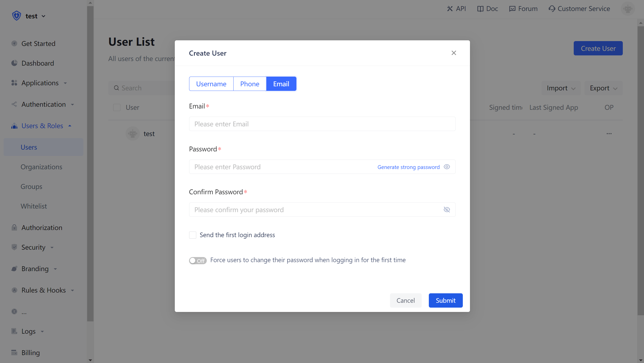This screenshot has height=363, width=644.
Task: Switch to the Username tab
Action: (x=211, y=84)
